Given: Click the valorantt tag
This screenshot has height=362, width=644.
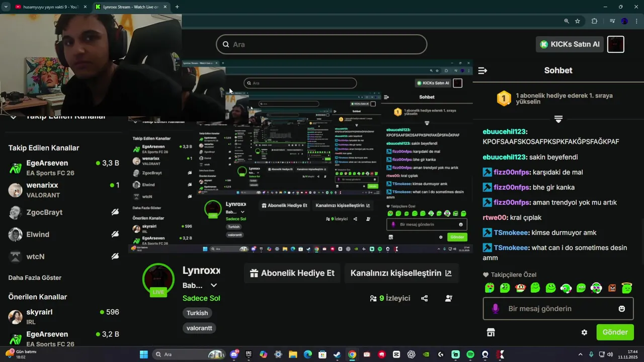Looking at the screenshot, I should coord(199,328).
